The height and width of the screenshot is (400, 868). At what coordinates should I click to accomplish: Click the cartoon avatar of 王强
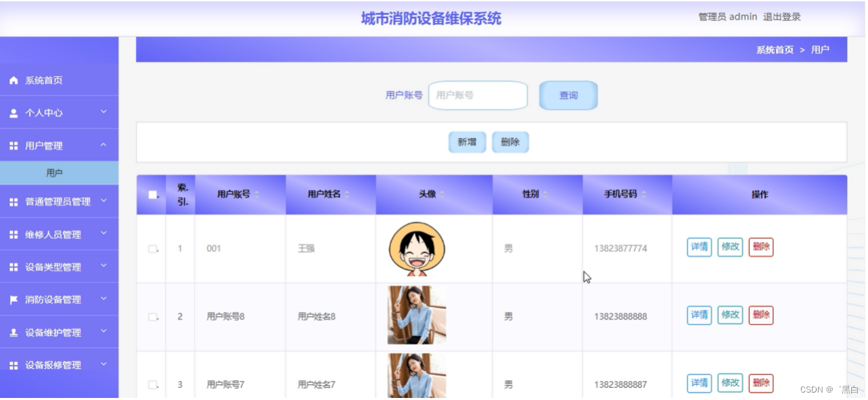coord(417,249)
